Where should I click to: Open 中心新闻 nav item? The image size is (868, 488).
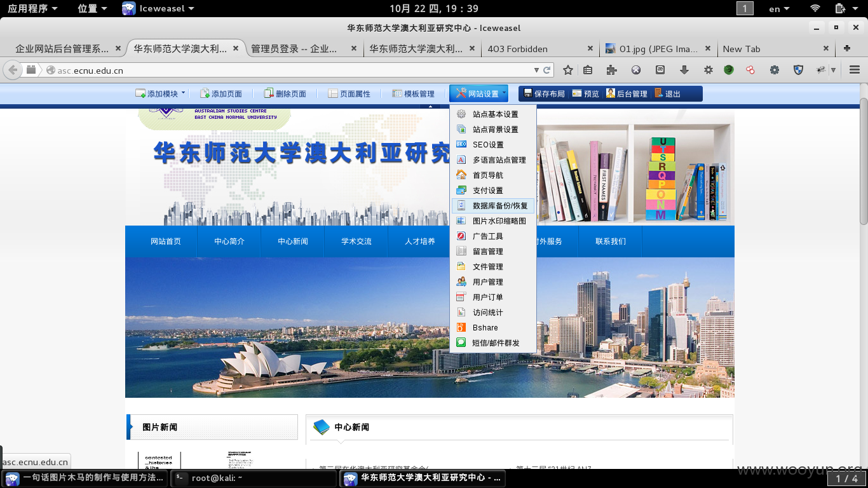(x=293, y=241)
